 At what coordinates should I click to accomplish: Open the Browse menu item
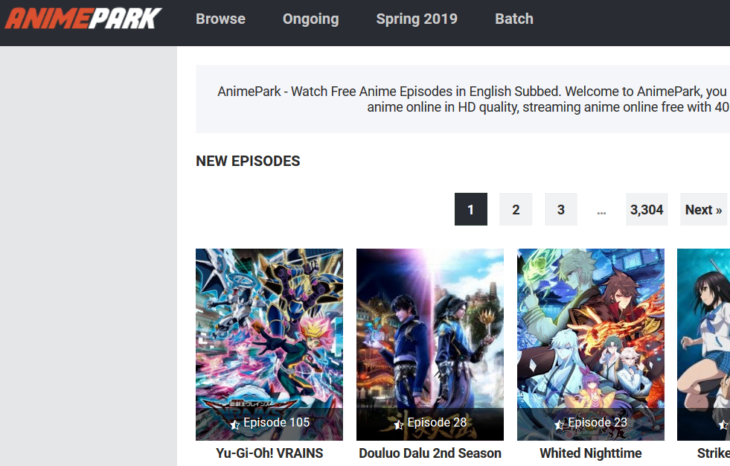(x=220, y=19)
